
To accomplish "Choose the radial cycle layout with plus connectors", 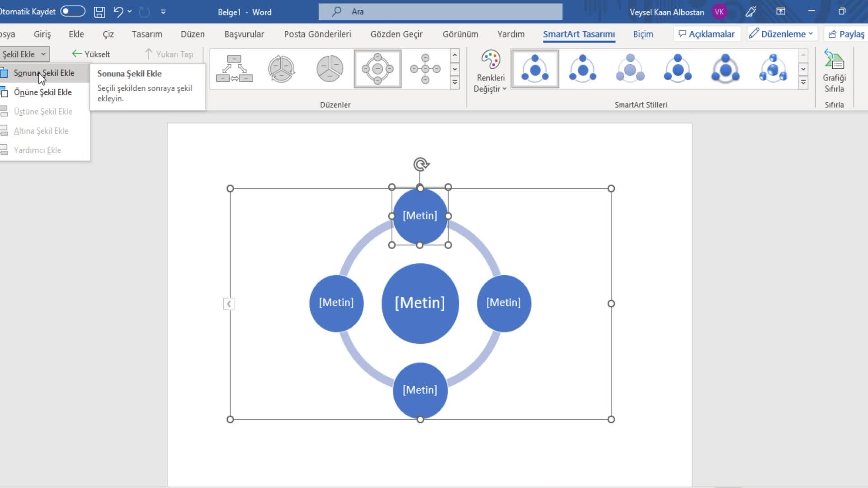I will click(x=425, y=69).
